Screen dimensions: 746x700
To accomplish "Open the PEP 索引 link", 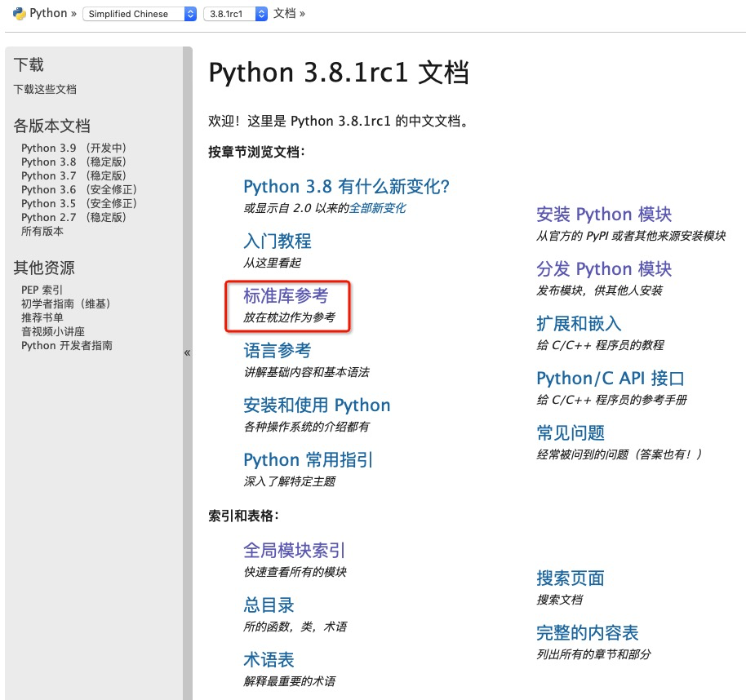I will [x=42, y=290].
